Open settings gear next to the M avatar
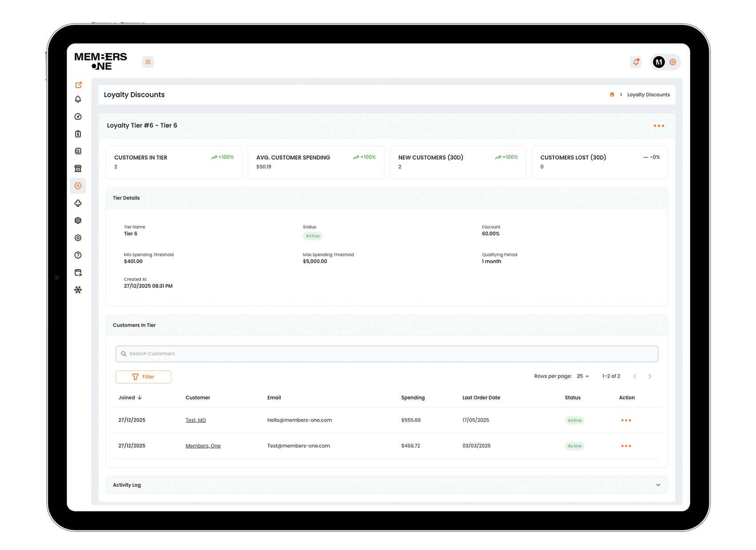The width and height of the screenshot is (756, 550). coord(672,62)
